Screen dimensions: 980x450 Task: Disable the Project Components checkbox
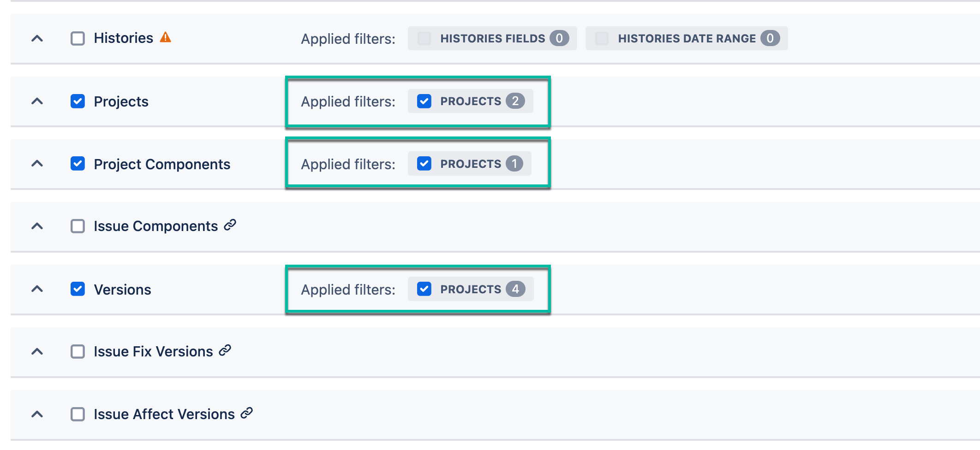click(x=77, y=164)
